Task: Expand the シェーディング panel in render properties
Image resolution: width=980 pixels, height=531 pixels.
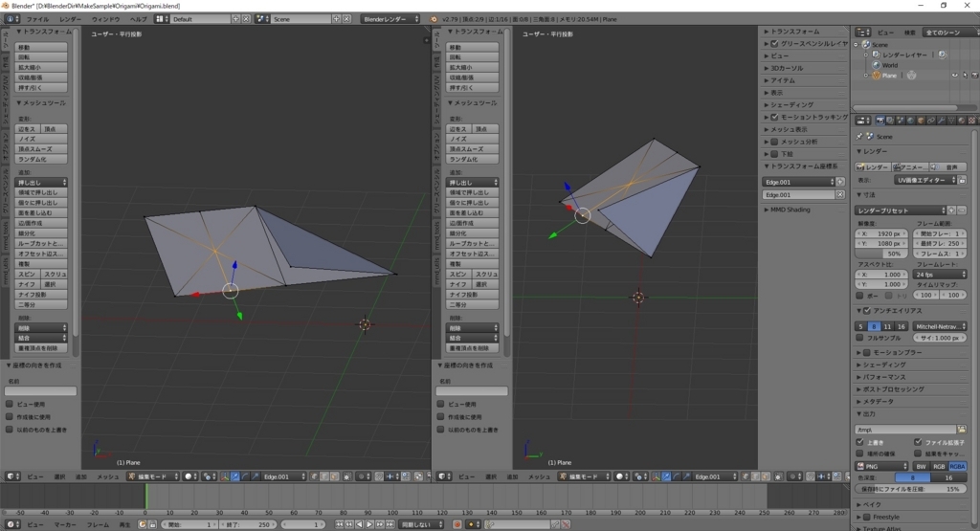Action: tap(883, 365)
